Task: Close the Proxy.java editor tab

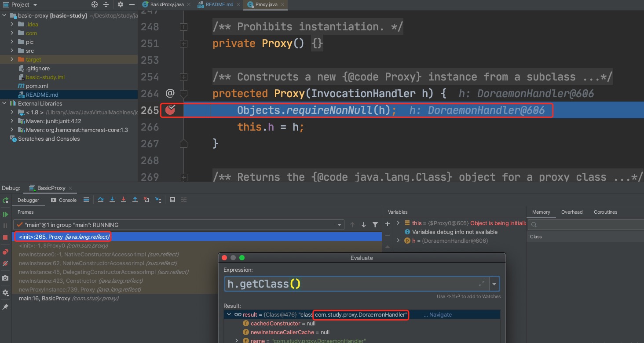Action: click(x=282, y=4)
